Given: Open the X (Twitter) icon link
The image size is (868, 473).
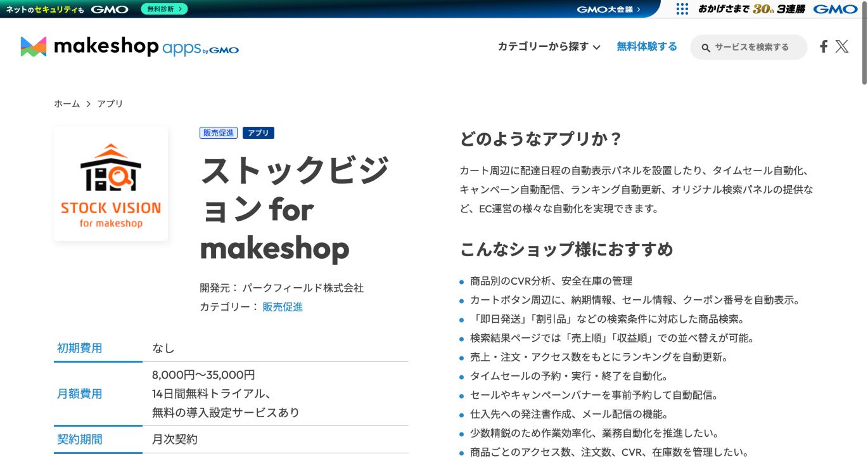Looking at the screenshot, I should pos(842,46).
